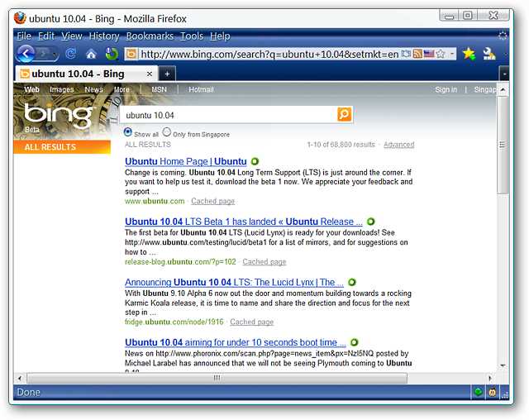529x420 pixels.
Task: Click green rating icon beside Ubuntu Home Page
Action: point(255,161)
